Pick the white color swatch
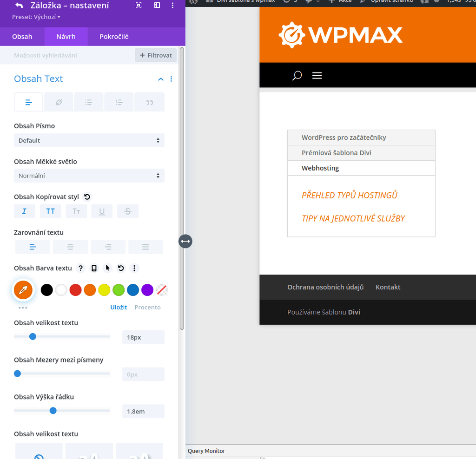This screenshot has width=476, height=459. [x=61, y=290]
